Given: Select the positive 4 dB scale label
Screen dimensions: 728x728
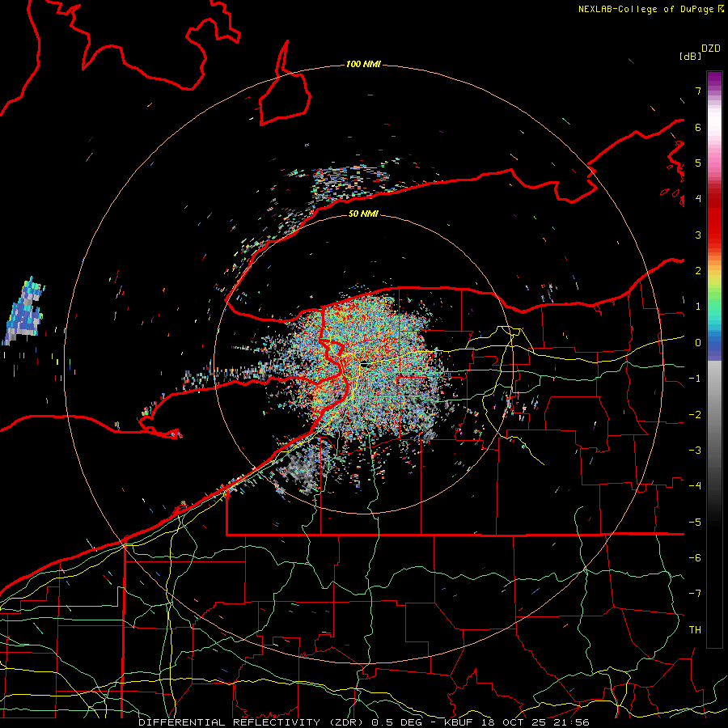Looking at the screenshot, I should coord(698,199).
